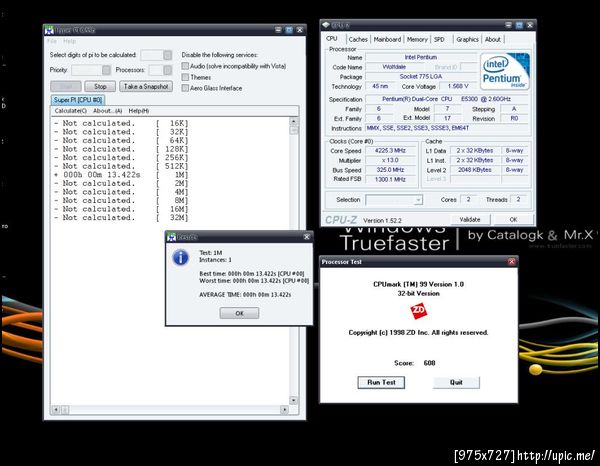The image size is (600, 466).
Task: Click Run Test in Processor Test
Action: (x=381, y=382)
